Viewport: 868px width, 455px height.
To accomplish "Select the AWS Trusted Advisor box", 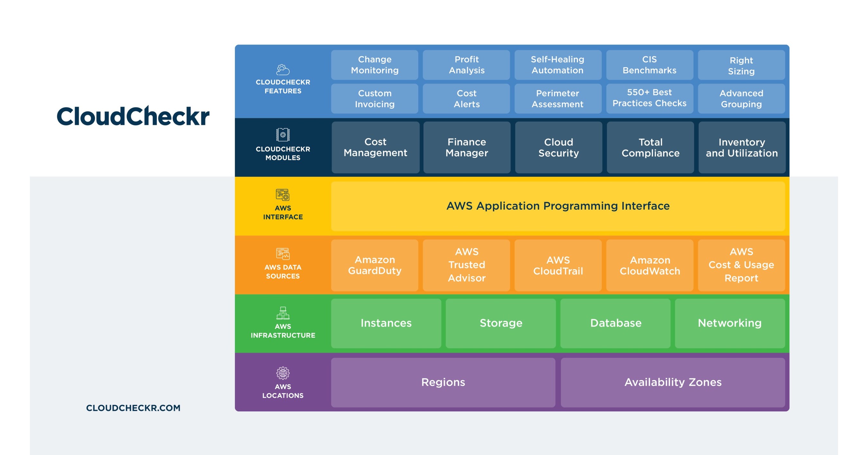I will click(466, 265).
